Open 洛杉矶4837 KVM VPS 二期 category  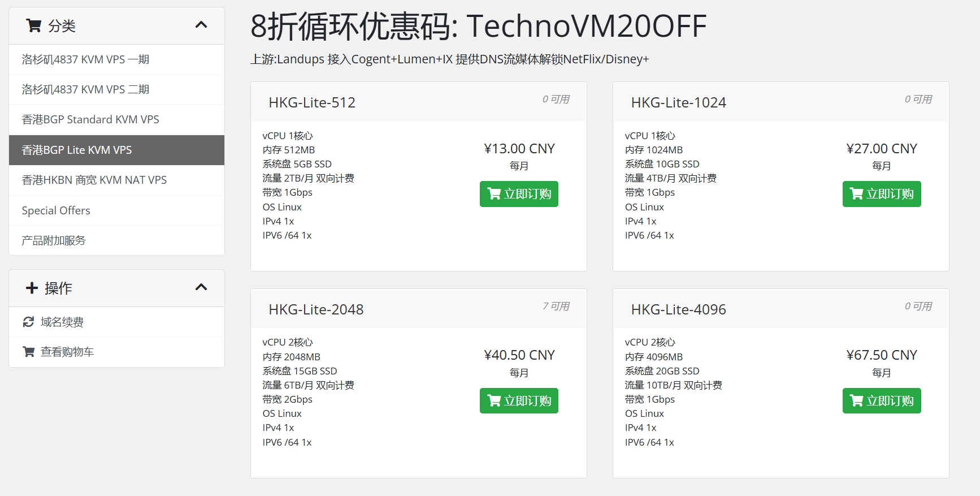pos(85,89)
